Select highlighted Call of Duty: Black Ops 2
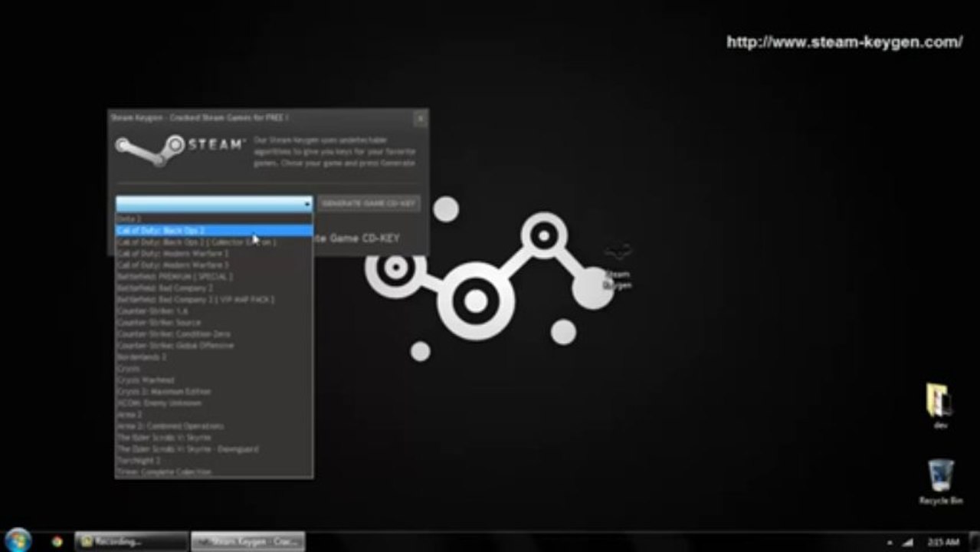The height and width of the screenshot is (552, 980). pos(214,230)
